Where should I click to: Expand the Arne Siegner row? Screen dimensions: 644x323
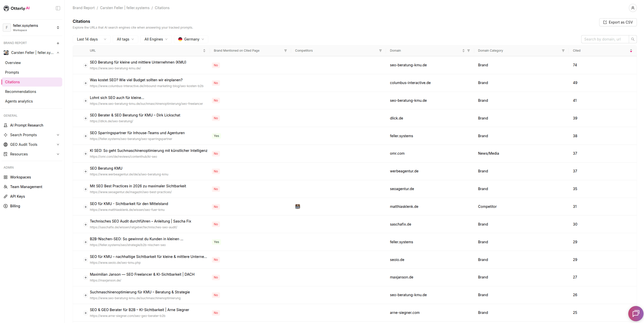point(86,313)
